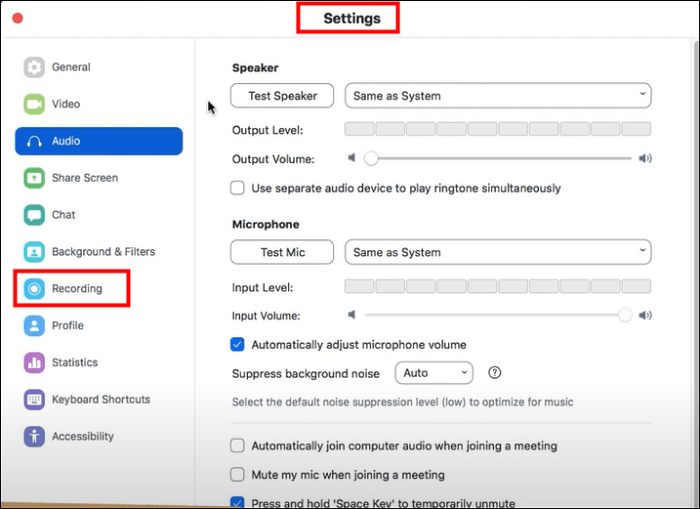This screenshot has width=700, height=509.
Task: Select the Keyboard Shortcuts icon
Action: [35, 400]
